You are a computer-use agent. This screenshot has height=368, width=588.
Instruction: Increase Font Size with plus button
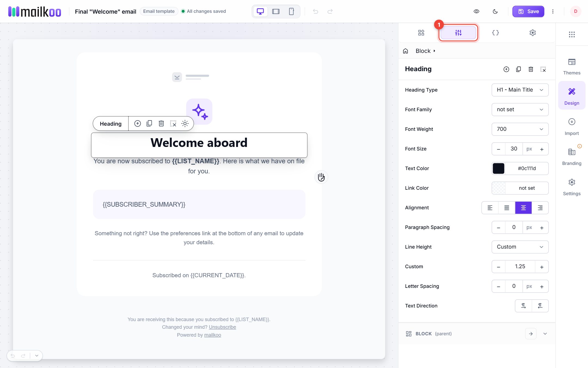tap(542, 149)
